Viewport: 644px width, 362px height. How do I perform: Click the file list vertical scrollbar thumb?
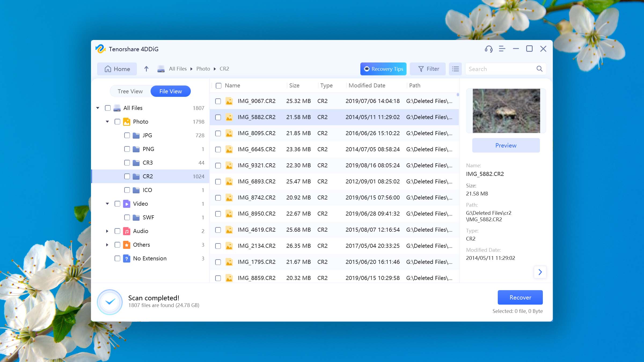(x=458, y=95)
